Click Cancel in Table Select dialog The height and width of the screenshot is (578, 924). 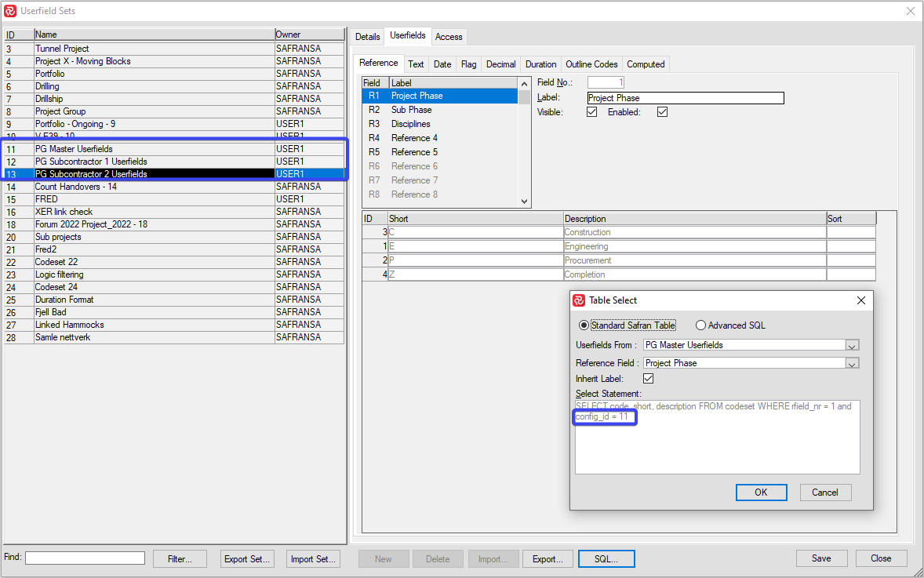825,493
